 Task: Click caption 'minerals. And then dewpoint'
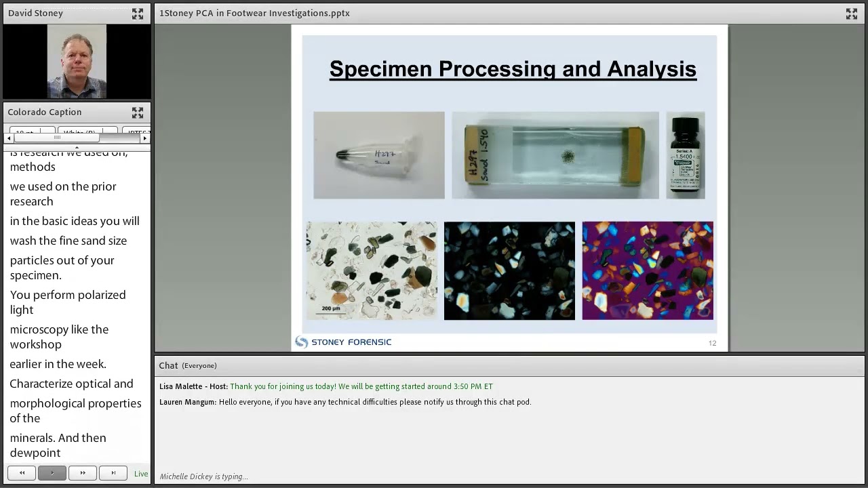pos(58,445)
